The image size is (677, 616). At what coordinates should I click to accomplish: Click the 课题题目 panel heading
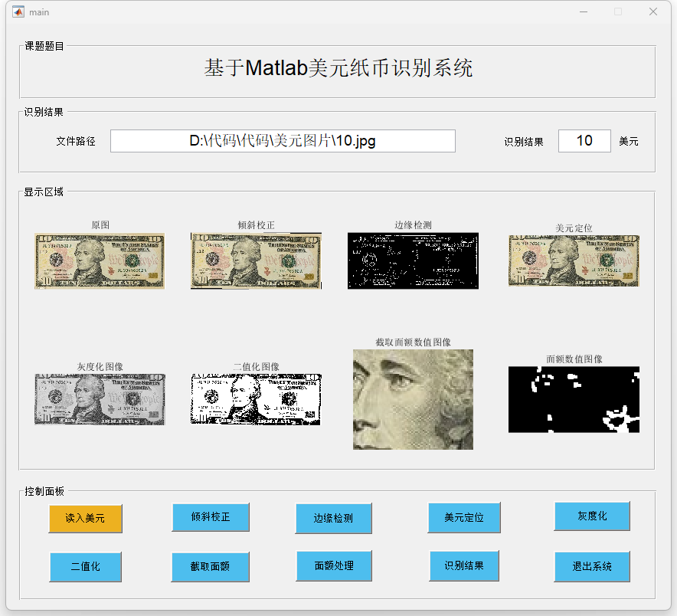click(44, 46)
